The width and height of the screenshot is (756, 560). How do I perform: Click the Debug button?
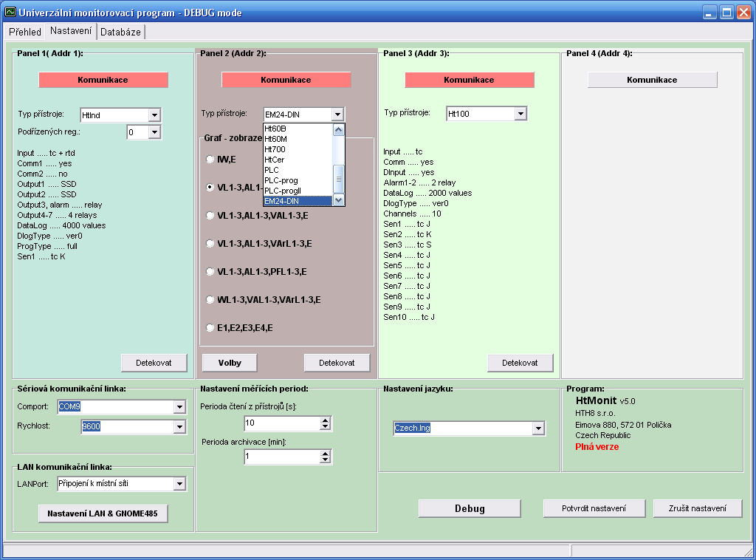click(470, 508)
